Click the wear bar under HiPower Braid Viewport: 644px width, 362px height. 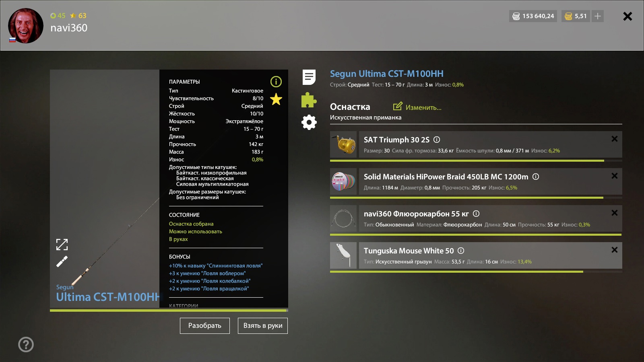pos(476,197)
